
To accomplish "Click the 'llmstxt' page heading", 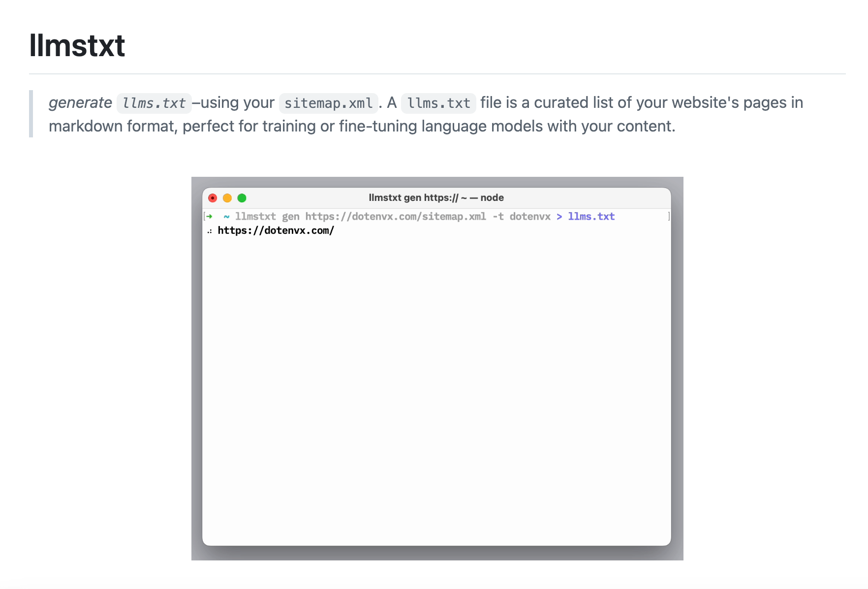I will (77, 45).
